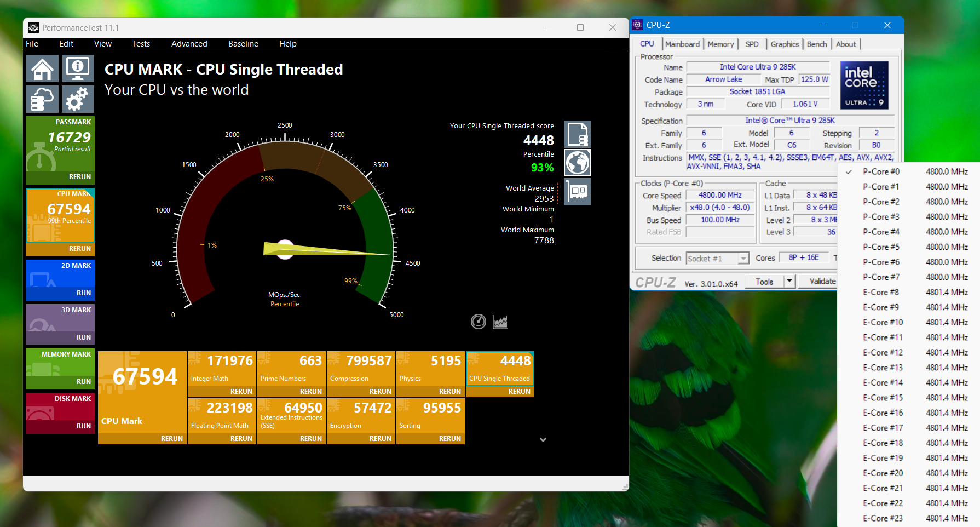Switch to CPU-Z Graphics tab
Screen dimensions: 980x527
click(785, 44)
